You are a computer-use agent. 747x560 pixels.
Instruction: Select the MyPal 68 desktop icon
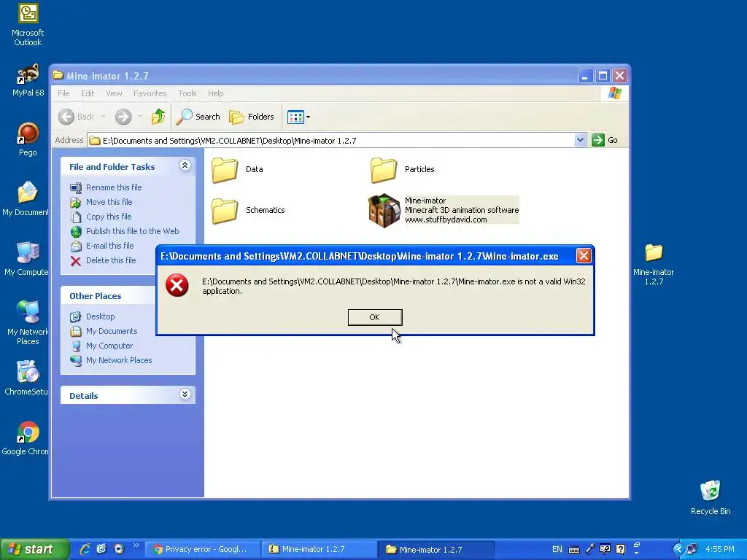click(x=28, y=80)
